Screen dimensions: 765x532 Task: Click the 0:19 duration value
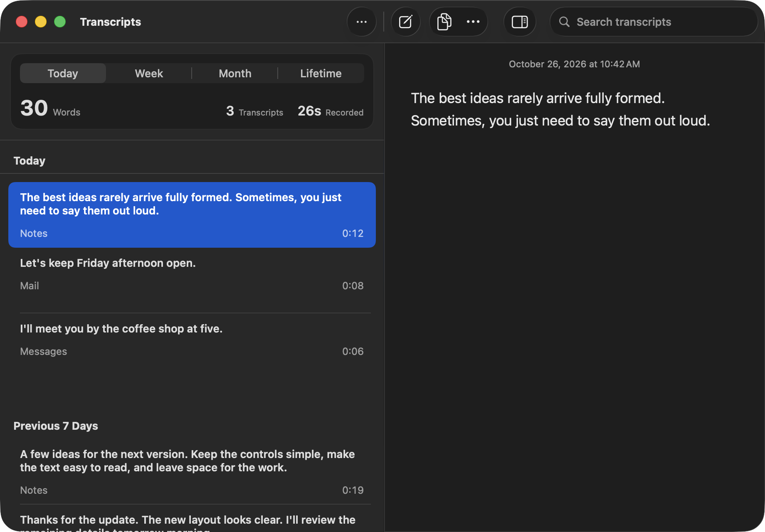point(353,490)
